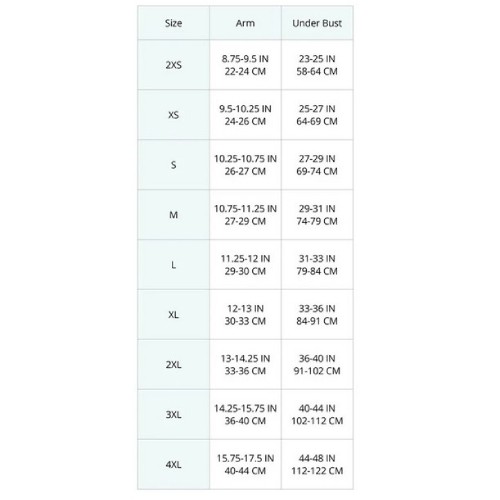Click the Arm column header
This screenshot has height=500, width=500.
[x=245, y=23]
